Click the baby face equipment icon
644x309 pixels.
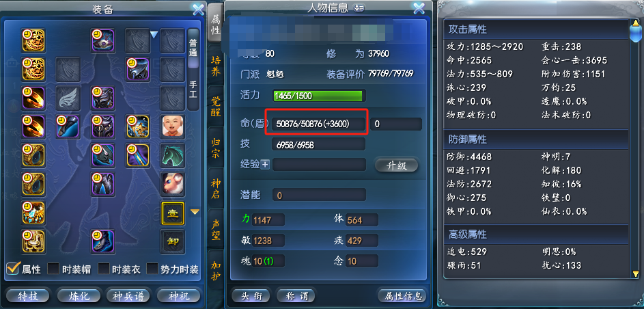click(173, 126)
